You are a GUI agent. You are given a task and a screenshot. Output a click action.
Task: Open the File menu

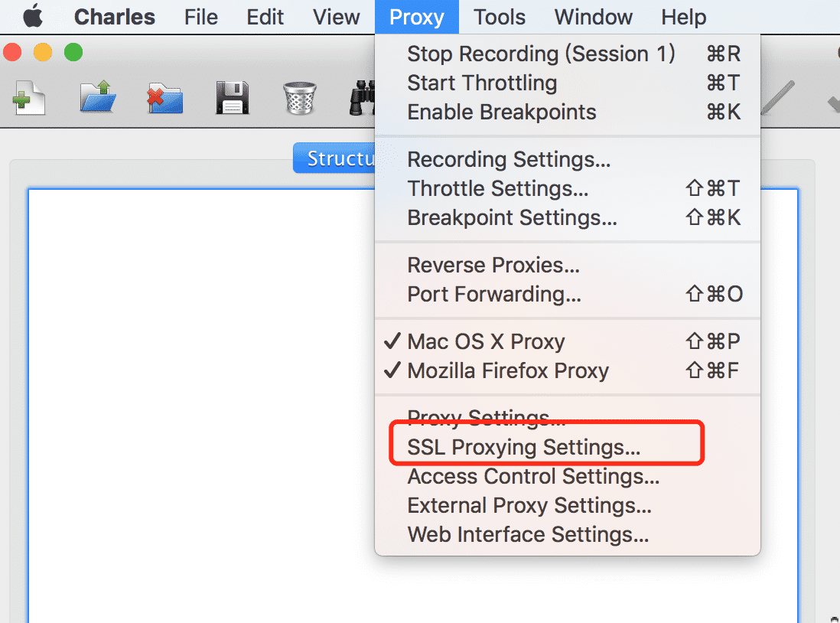coord(201,17)
